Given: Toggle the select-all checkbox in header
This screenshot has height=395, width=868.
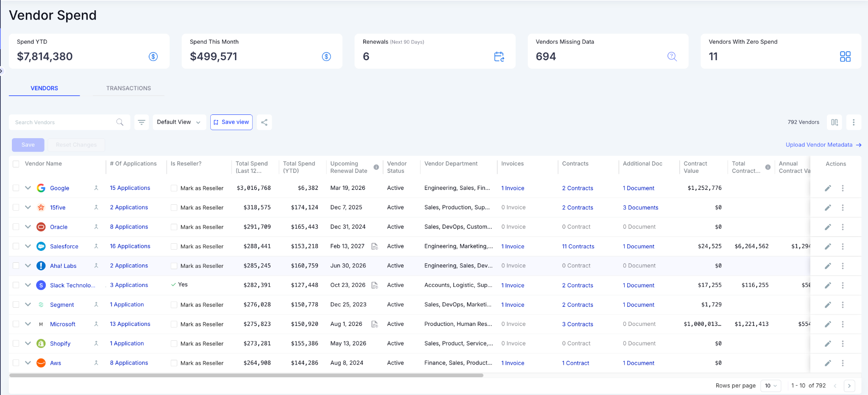Looking at the screenshot, I should tap(16, 164).
